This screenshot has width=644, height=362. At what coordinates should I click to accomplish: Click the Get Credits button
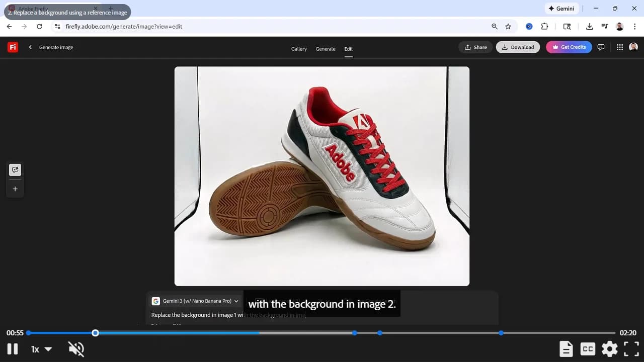tap(569, 47)
